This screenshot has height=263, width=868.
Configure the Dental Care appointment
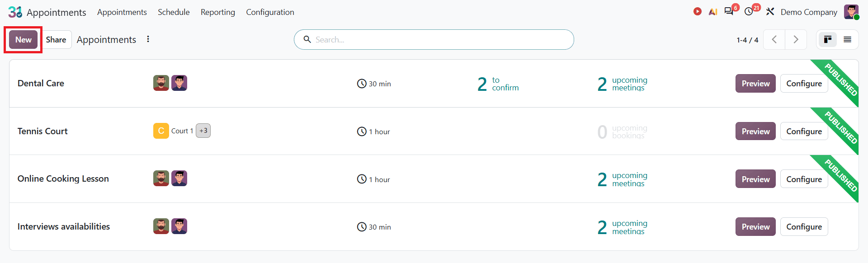[x=804, y=84]
